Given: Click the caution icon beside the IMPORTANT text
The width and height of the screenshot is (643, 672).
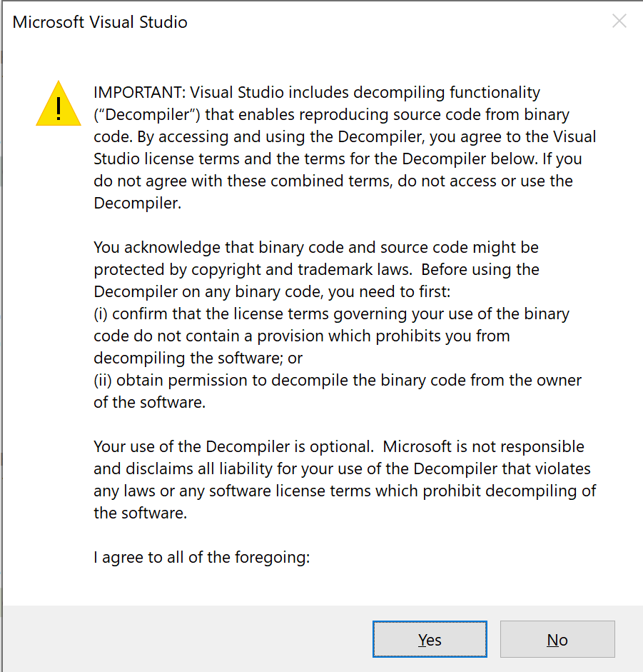Looking at the screenshot, I should (x=58, y=104).
